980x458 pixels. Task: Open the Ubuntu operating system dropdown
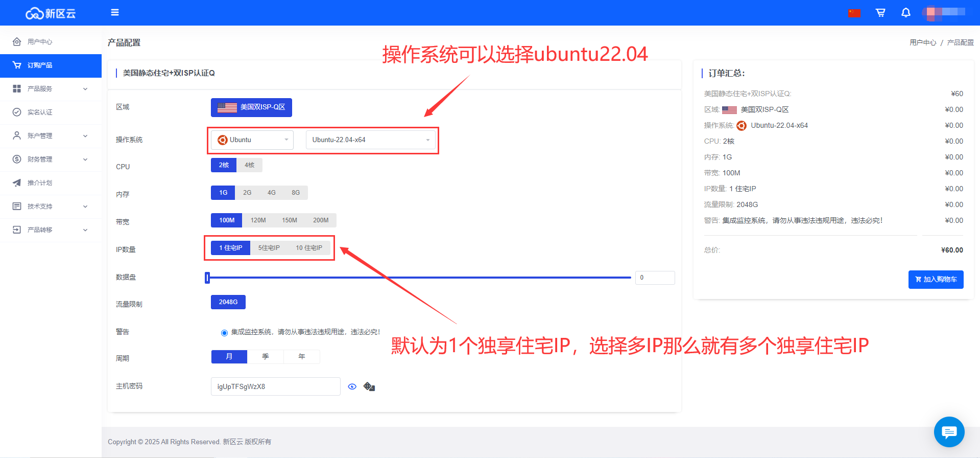pyautogui.click(x=253, y=140)
